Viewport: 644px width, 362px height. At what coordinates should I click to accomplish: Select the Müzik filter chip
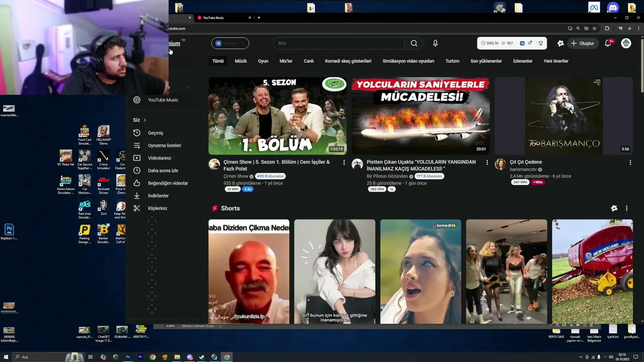(x=241, y=61)
